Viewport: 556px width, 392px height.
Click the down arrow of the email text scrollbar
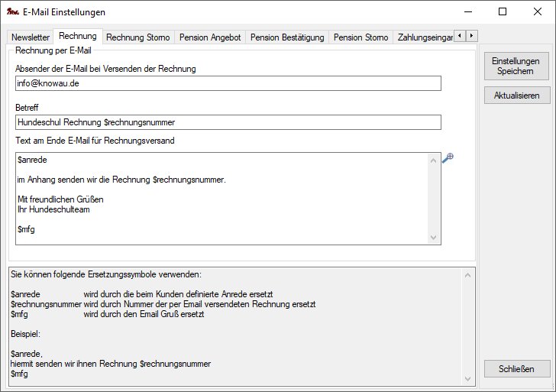pos(435,238)
